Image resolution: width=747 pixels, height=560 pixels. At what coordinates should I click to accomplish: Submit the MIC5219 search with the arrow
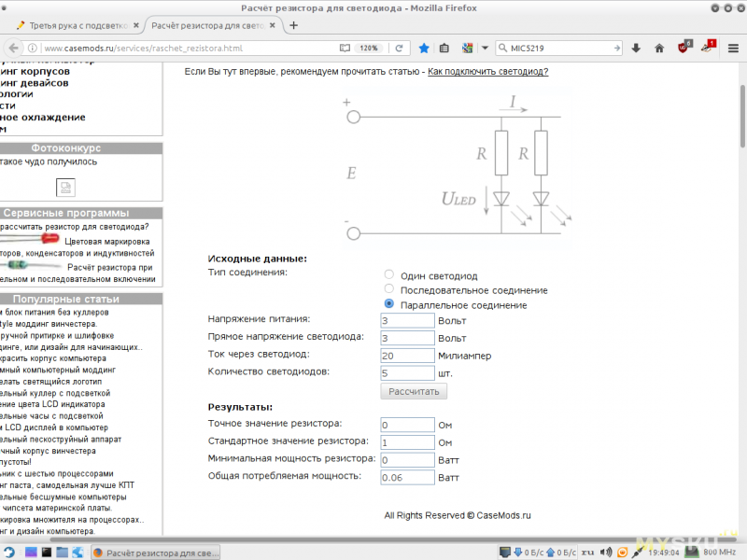[x=617, y=49]
